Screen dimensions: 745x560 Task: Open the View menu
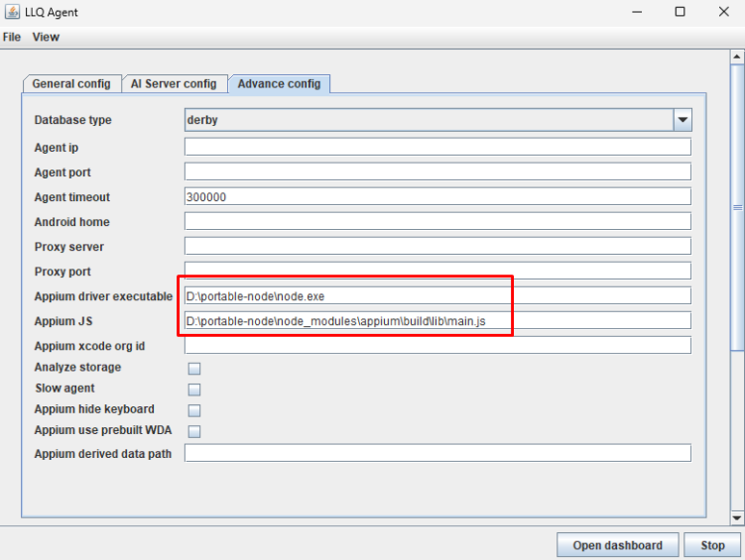click(x=46, y=37)
